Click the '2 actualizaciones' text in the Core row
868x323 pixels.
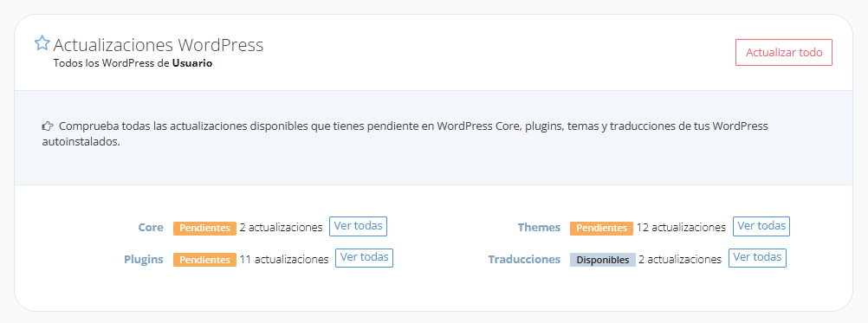pos(281,228)
